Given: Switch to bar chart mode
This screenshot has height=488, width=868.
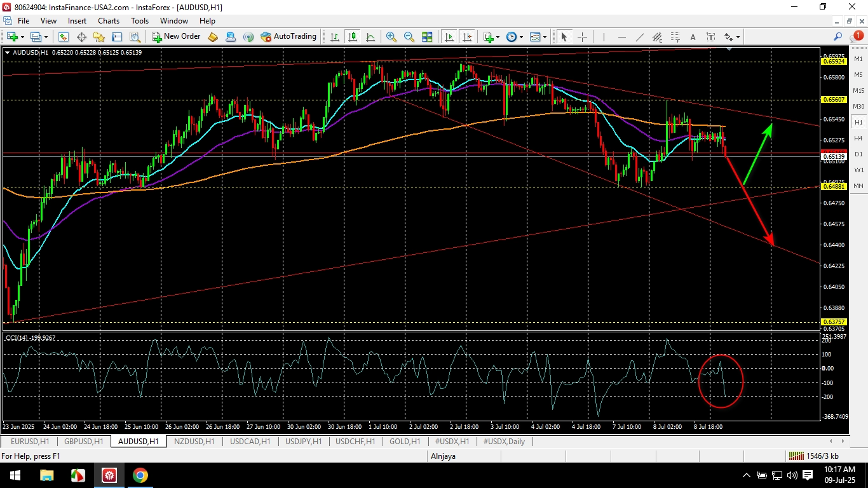Looking at the screenshot, I should [335, 37].
